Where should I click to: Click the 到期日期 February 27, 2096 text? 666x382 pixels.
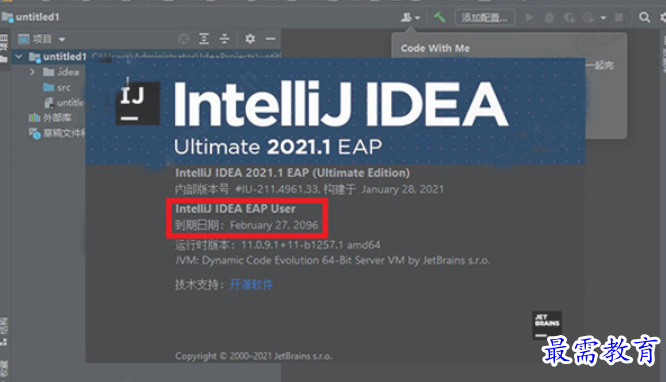click(x=246, y=225)
